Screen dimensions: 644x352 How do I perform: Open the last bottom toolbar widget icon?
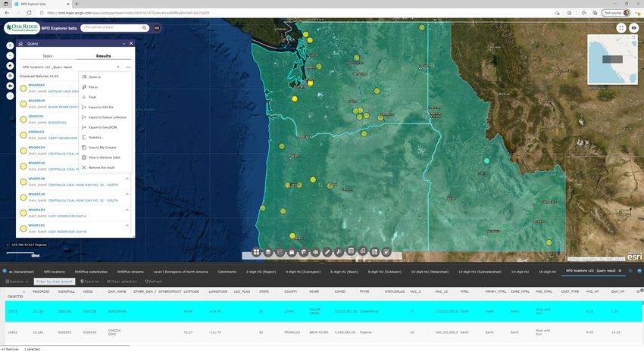pos(386,252)
